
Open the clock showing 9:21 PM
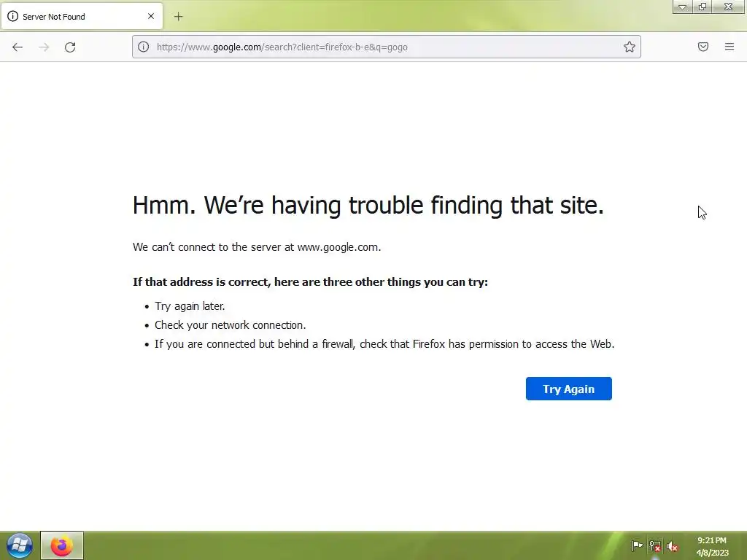(x=712, y=546)
